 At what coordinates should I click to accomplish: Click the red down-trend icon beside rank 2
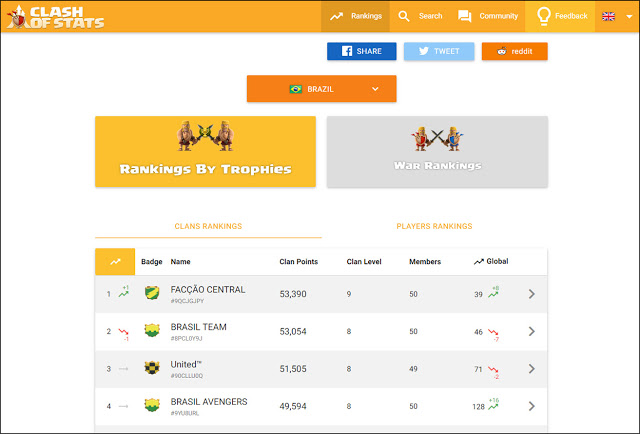(124, 334)
